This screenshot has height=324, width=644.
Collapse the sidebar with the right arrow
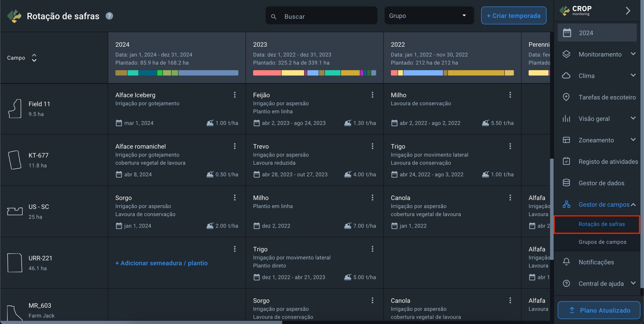point(628,11)
